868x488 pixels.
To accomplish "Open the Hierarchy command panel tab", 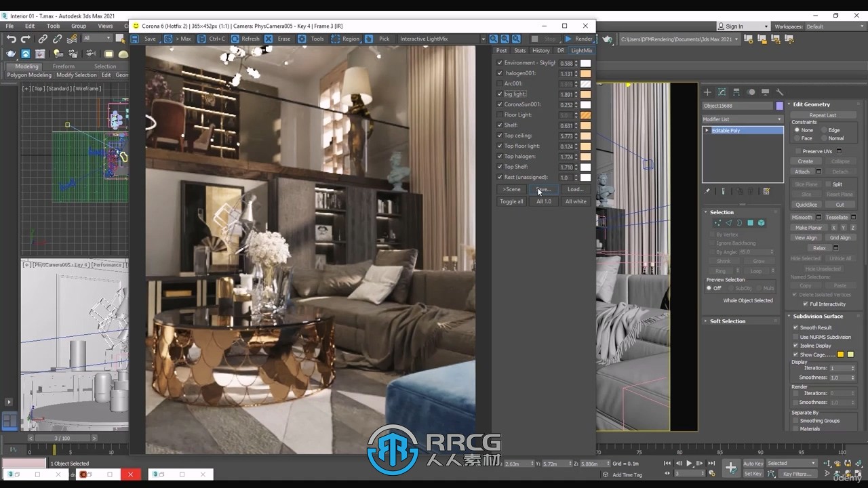I will point(736,91).
